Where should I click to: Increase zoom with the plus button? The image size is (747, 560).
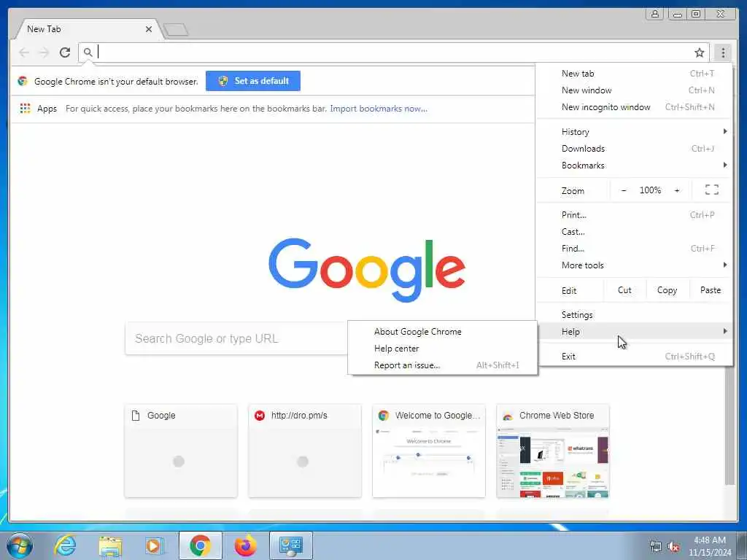coord(676,190)
